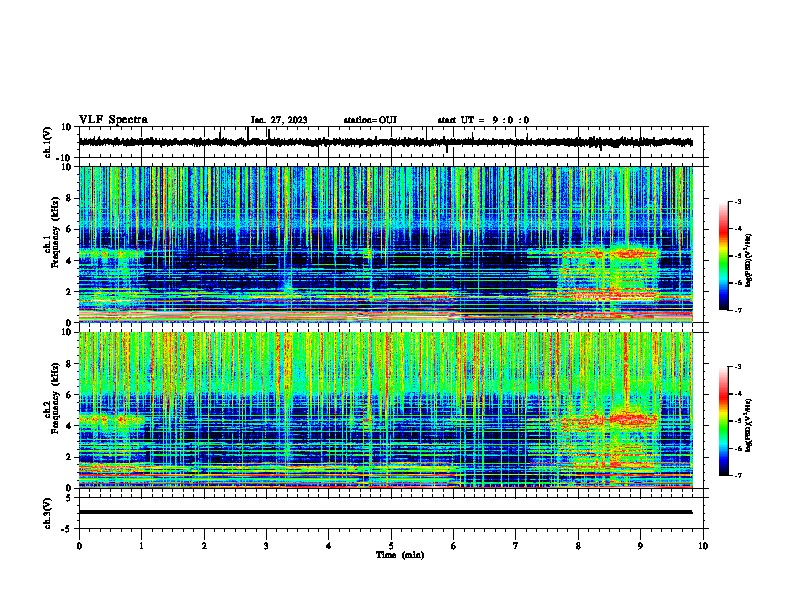The height and width of the screenshot is (612, 792).
Task: Click the ch.1 color scale bar
Action: pyautogui.click(x=723, y=256)
